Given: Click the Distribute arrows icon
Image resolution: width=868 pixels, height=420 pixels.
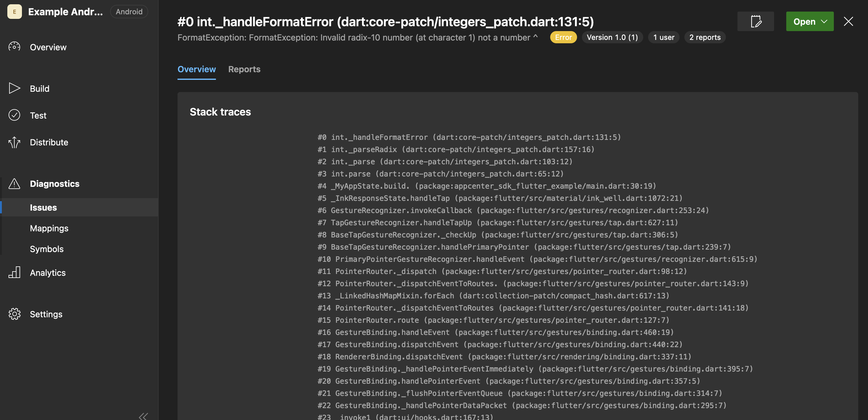Looking at the screenshot, I should click(14, 142).
